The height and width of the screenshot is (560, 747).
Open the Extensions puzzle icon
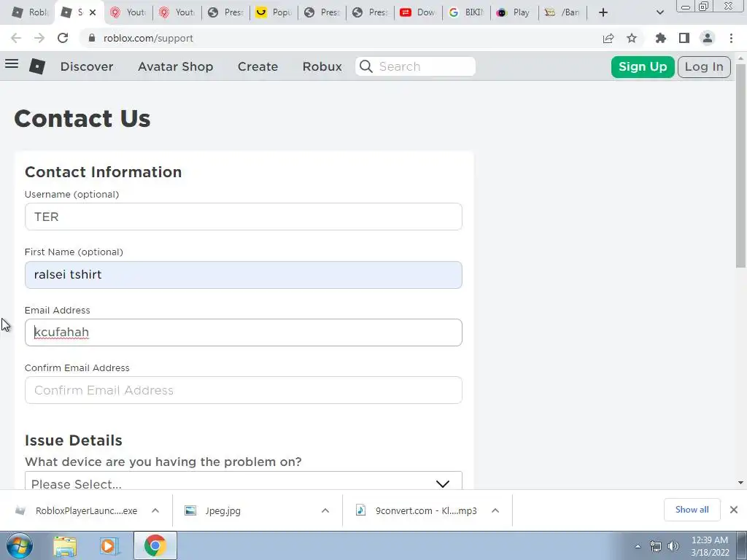click(661, 38)
